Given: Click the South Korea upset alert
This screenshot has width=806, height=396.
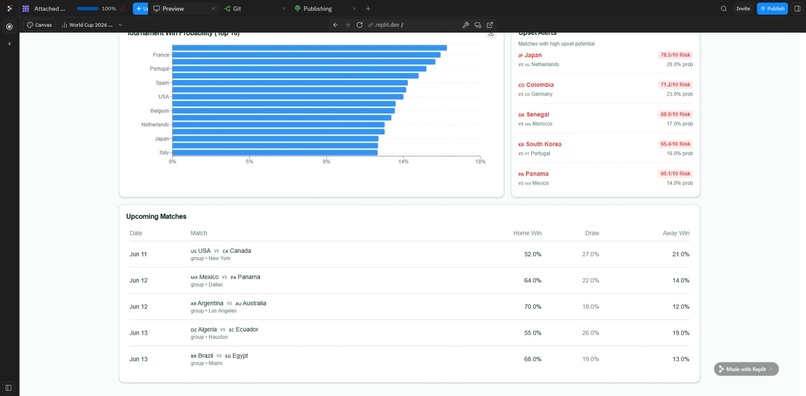Looking at the screenshot, I should click(606, 149).
